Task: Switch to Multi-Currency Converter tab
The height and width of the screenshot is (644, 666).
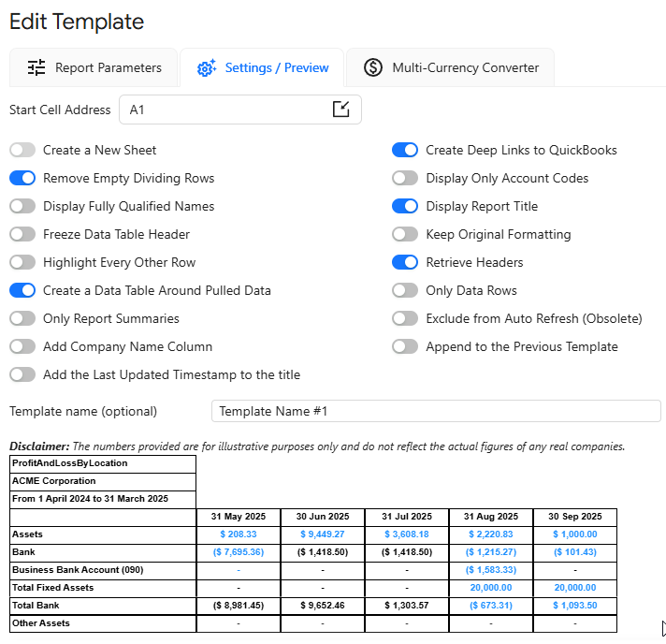Action: point(451,67)
